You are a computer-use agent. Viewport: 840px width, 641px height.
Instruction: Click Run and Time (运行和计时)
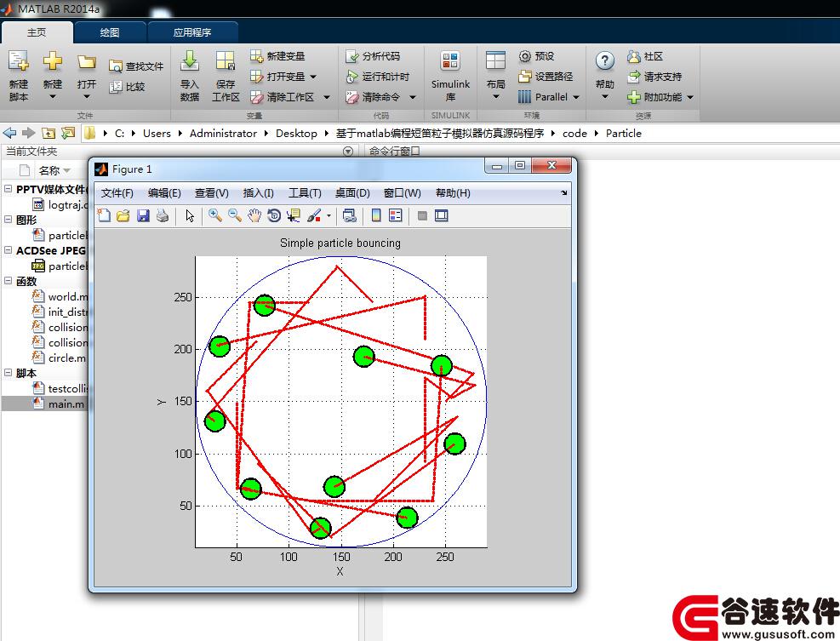point(378,77)
